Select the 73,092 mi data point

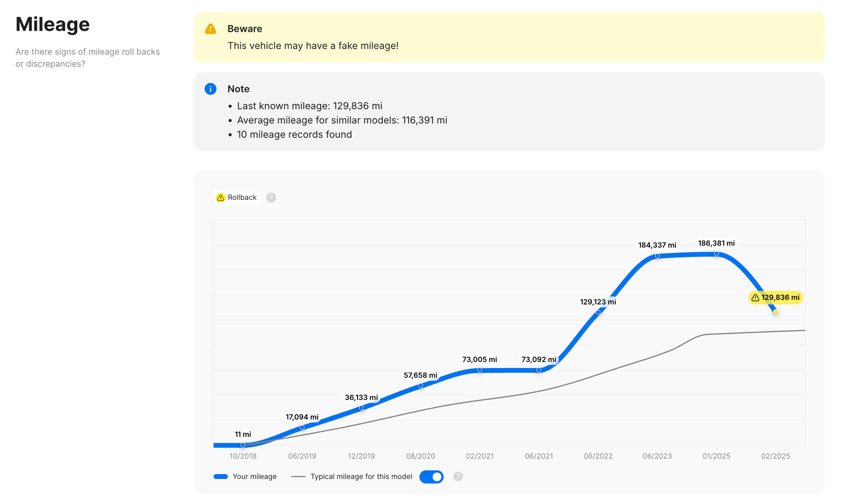click(539, 370)
